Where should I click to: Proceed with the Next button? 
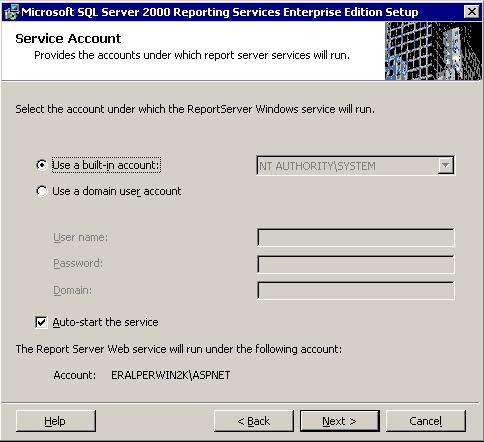click(x=340, y=421)
